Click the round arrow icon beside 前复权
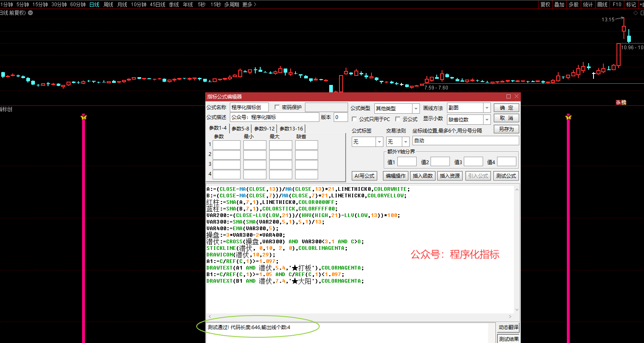 pos(30,13)
